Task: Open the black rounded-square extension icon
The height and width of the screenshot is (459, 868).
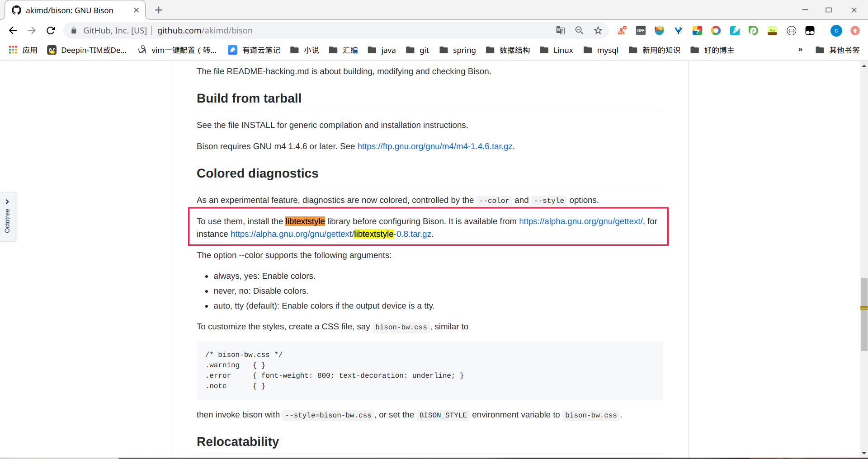Action: pos(810,30)
